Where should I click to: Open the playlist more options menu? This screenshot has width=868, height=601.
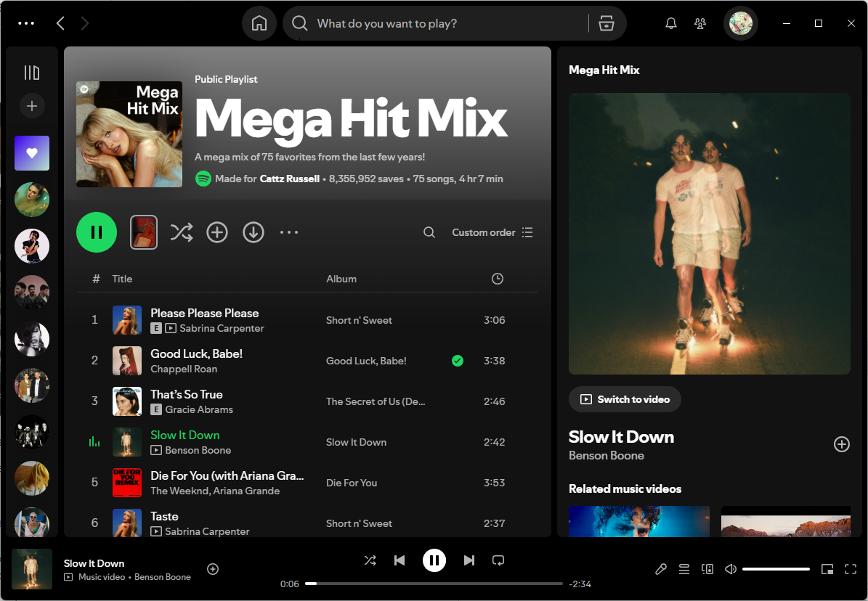[288, 232]
